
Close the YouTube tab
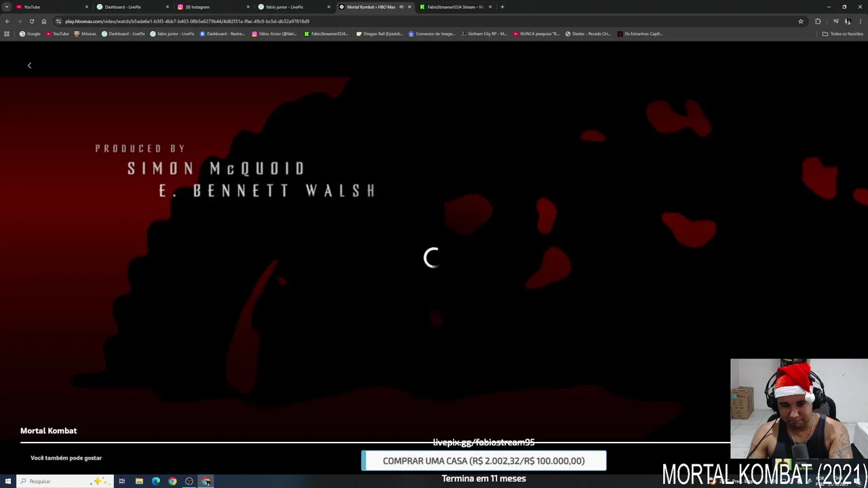(x=86, y=7)
